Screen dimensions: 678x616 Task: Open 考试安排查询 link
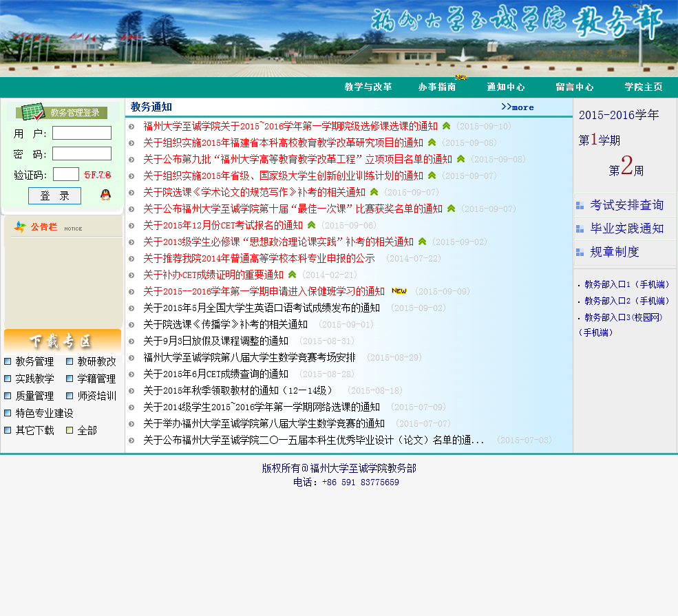click(x=627, y=205)
